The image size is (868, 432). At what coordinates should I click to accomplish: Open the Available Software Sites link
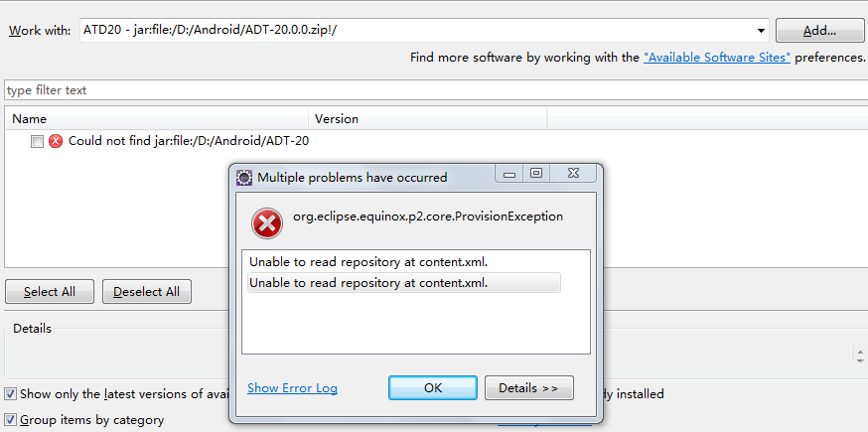[717, 57]
